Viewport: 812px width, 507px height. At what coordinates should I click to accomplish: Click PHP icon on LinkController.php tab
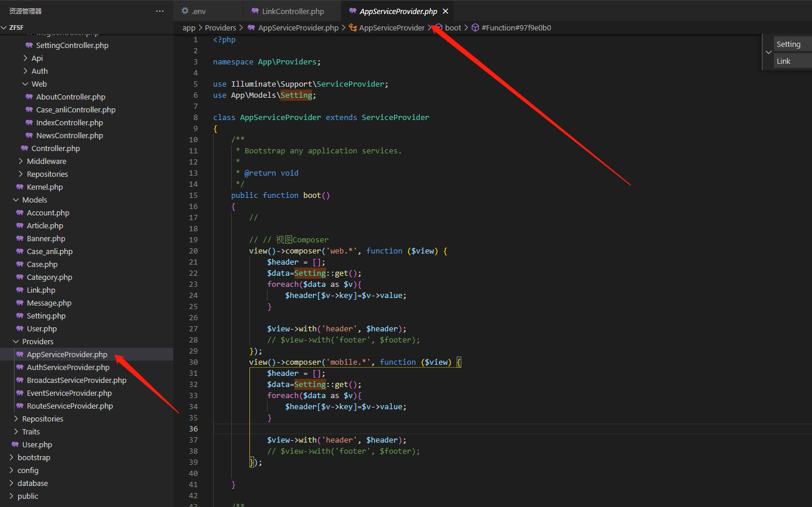coord(255,11)
